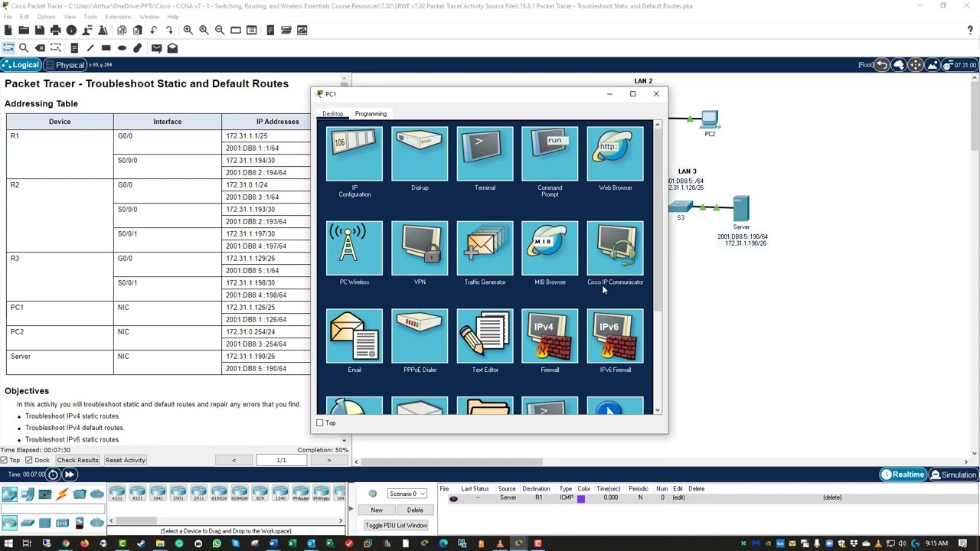Select the Desktop tab in PC1
Viewport: 980px width, 551px height.
[x=332, y=113]
